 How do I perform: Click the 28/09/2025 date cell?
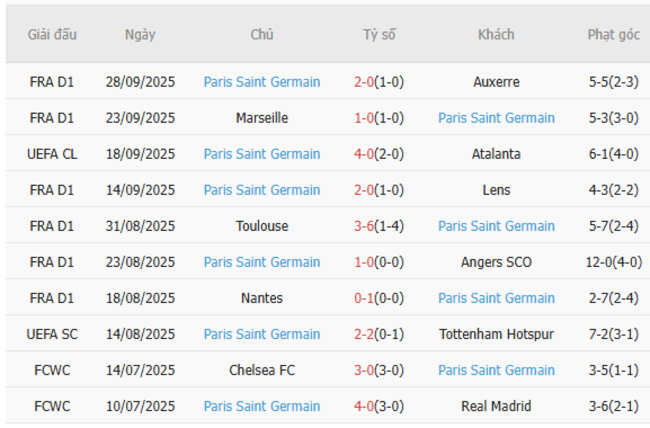(140, 82)
